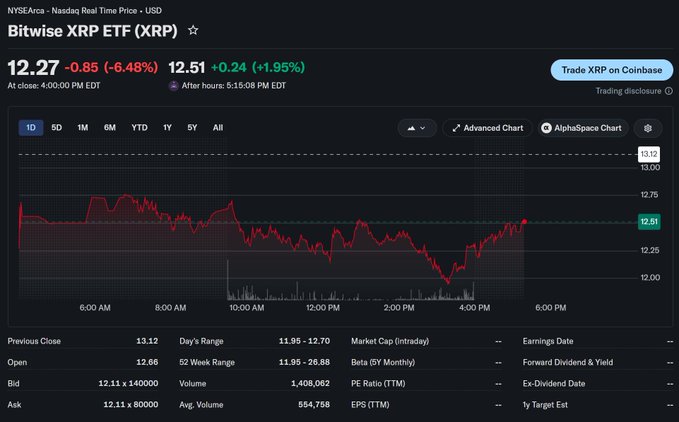Click the 1y Target Est label
The height and width of the screenshot is (422, 679).
click(545, 405)
